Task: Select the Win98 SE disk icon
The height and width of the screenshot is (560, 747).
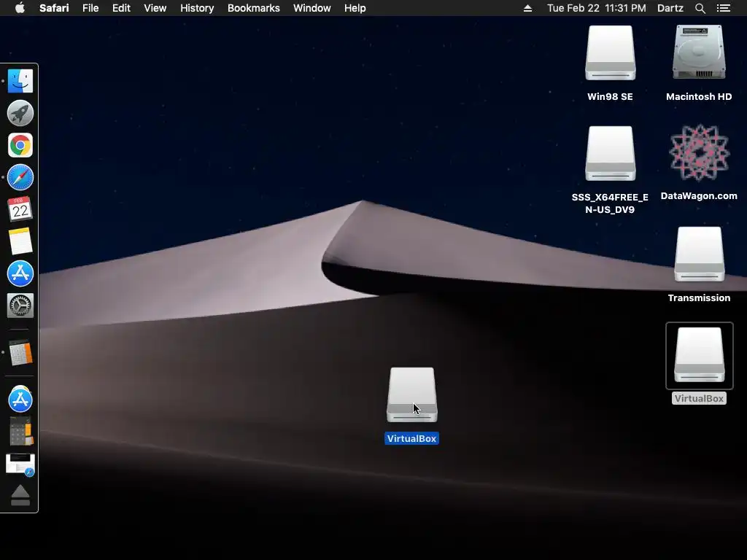Action: click(x=611, y=52)
